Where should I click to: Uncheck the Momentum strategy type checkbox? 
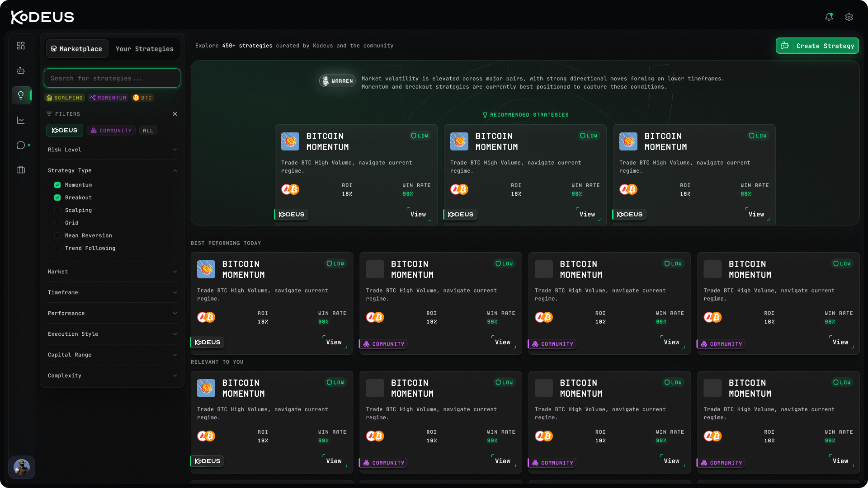(57, 185)
